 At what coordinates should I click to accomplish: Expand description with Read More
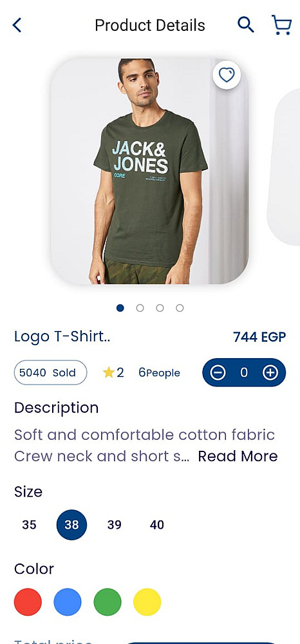pyautogui.click(x=238, y=457)
